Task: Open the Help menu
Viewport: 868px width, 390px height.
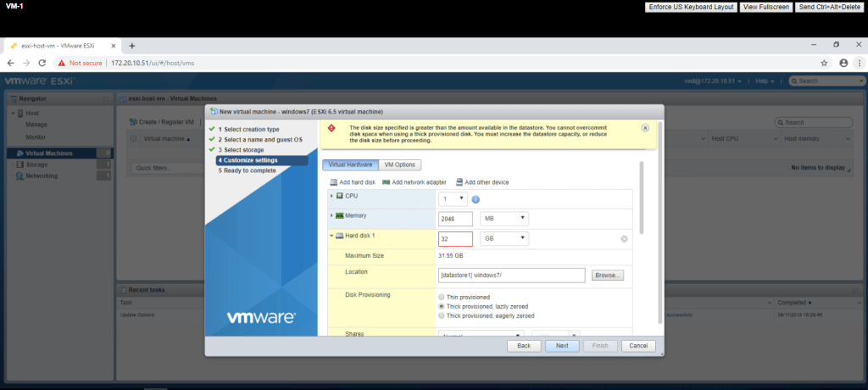Action: pyautogui.click(x=765, y=81)
